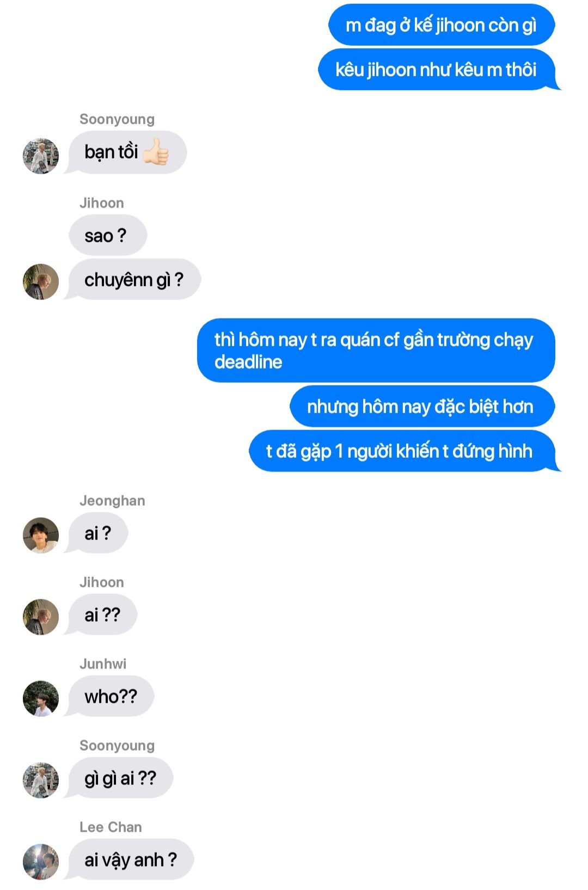Tap Soonyoung's avatar beside 'bạn tồi' message
Screen dimensions: 588x890
41,156
